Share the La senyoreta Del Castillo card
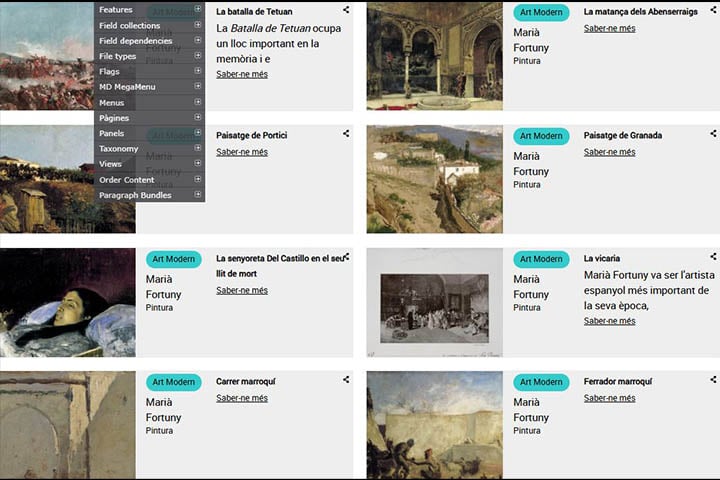 347,256
